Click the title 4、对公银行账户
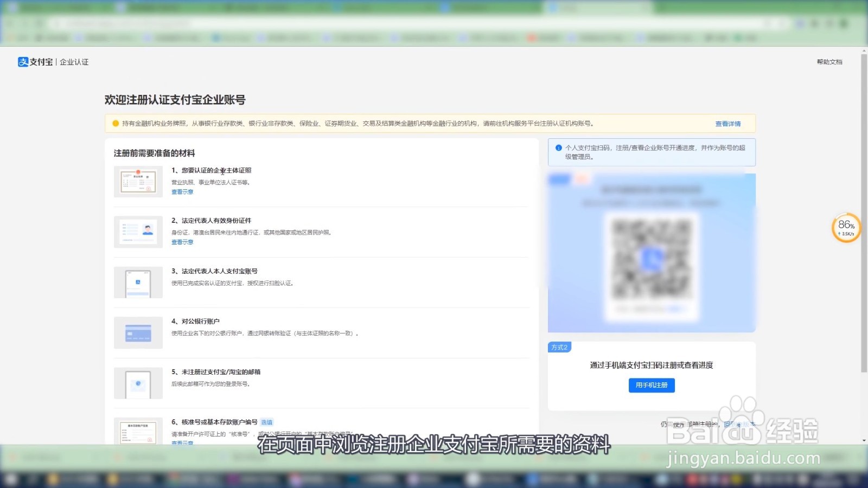This screenshot has height=488, width=868. [195, 322]
